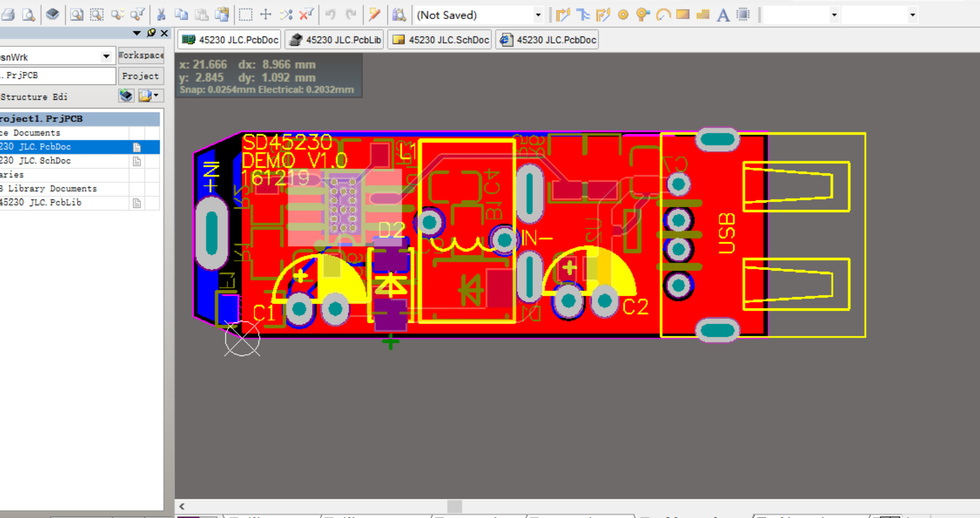Click document icon beside JLC.PcbLib row
Viewport: 980px width, 518px height.
[137, 203]
